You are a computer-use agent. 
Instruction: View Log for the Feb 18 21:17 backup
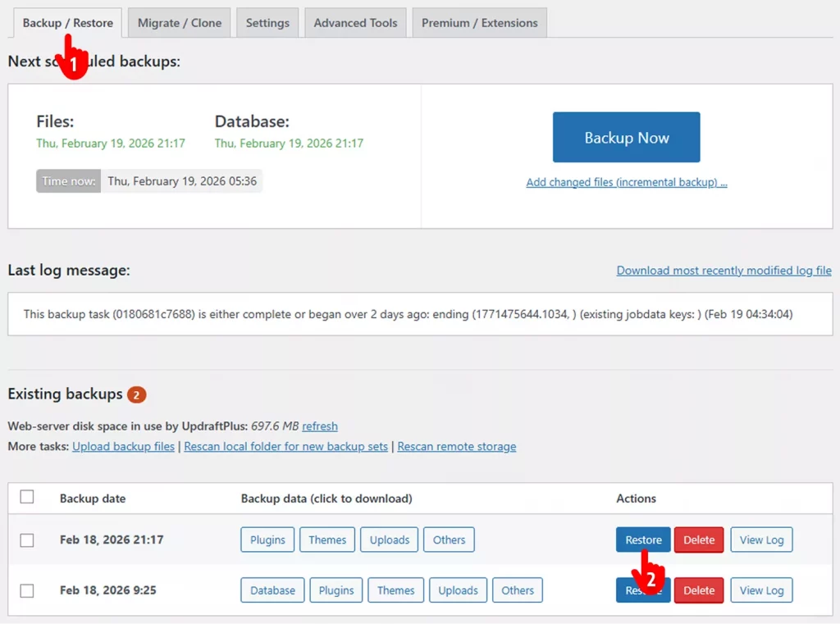pyautogui.click(x=761, y=540)
